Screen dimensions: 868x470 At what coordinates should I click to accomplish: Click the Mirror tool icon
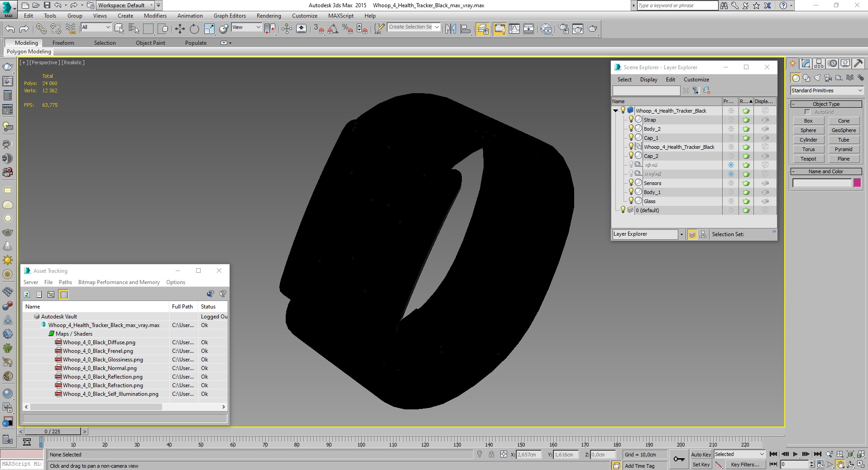pyautogui.click(x=451, y=29)
